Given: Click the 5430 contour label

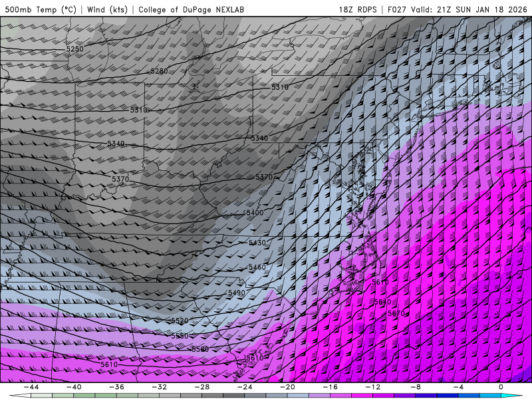Looking at the screenshot, I should [257, 243].
